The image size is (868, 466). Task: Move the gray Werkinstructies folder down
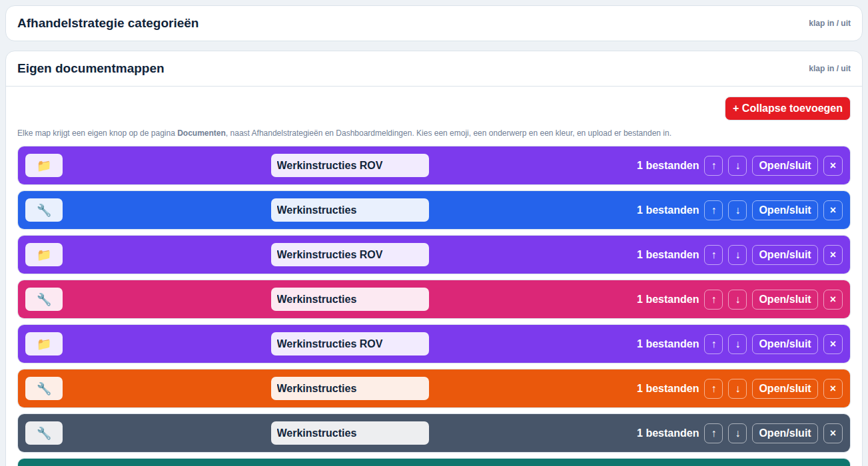pos(737,433)
